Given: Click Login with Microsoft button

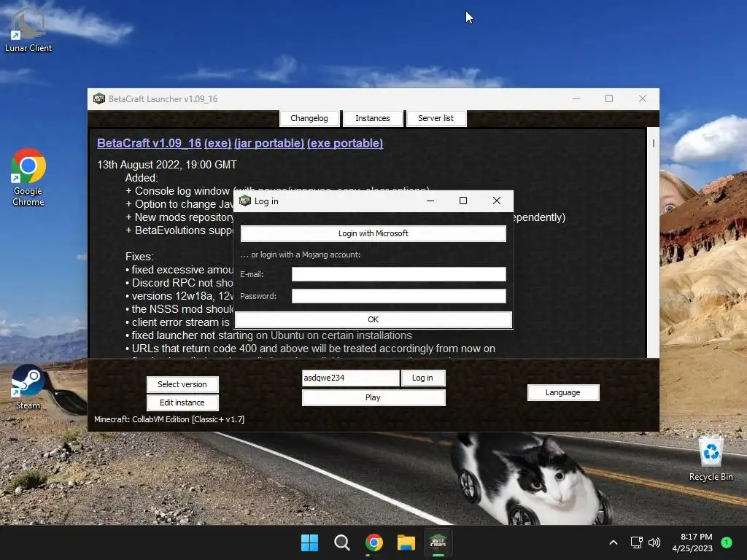Looking at the screenshot, I should point(373,233).
